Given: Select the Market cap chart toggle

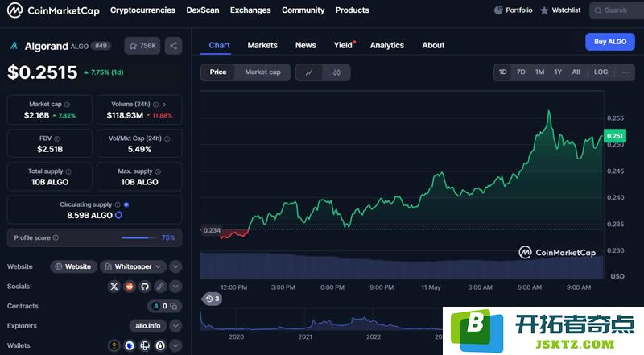Looking at the screenshot, I should point(263,72).
